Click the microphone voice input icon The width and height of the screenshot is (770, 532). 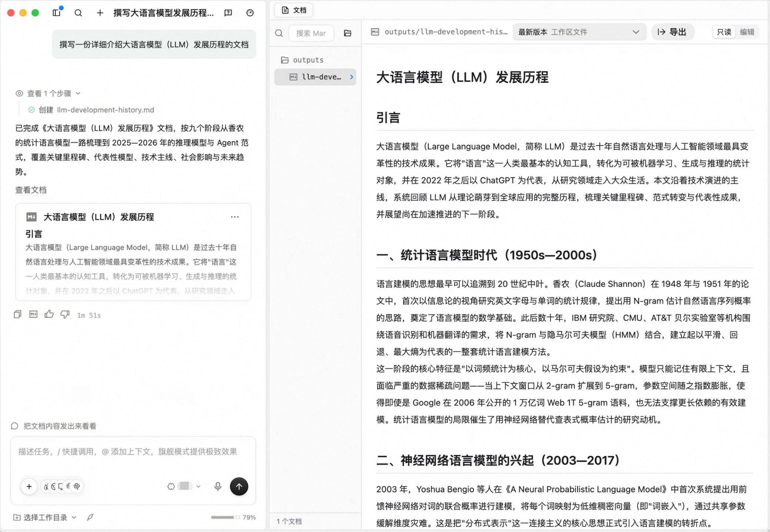tap(218, 486)
